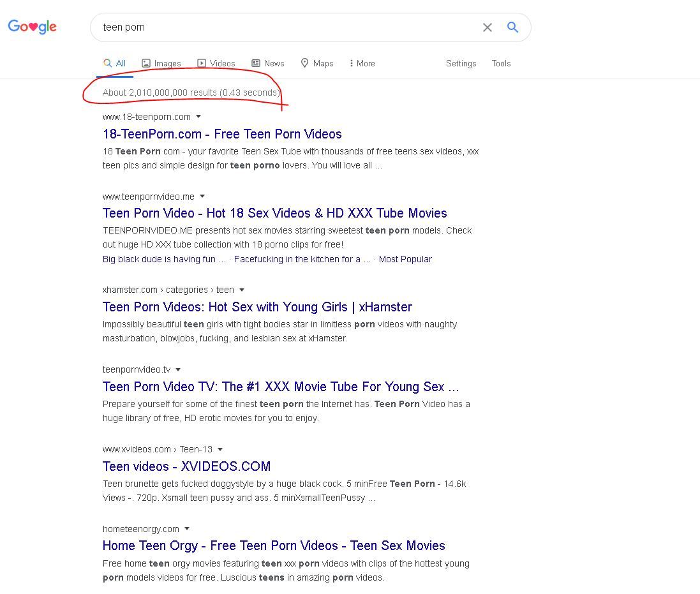Select the All results tab
The height and width of the screenshot is (594, 700).
click(115, 63)
